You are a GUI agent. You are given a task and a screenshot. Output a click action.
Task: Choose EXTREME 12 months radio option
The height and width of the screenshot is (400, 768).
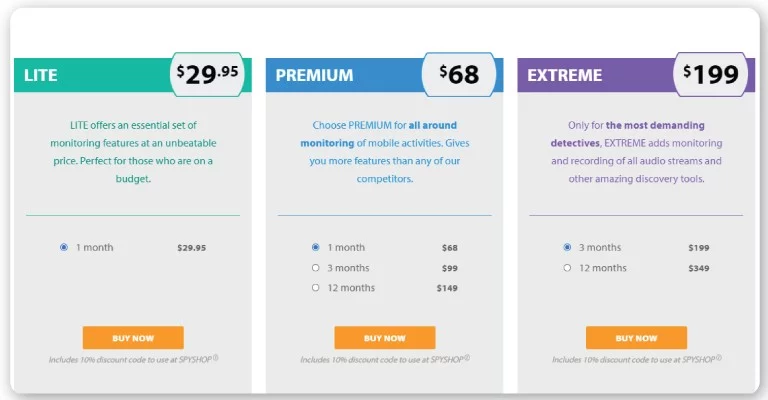[x=567, y=268]
